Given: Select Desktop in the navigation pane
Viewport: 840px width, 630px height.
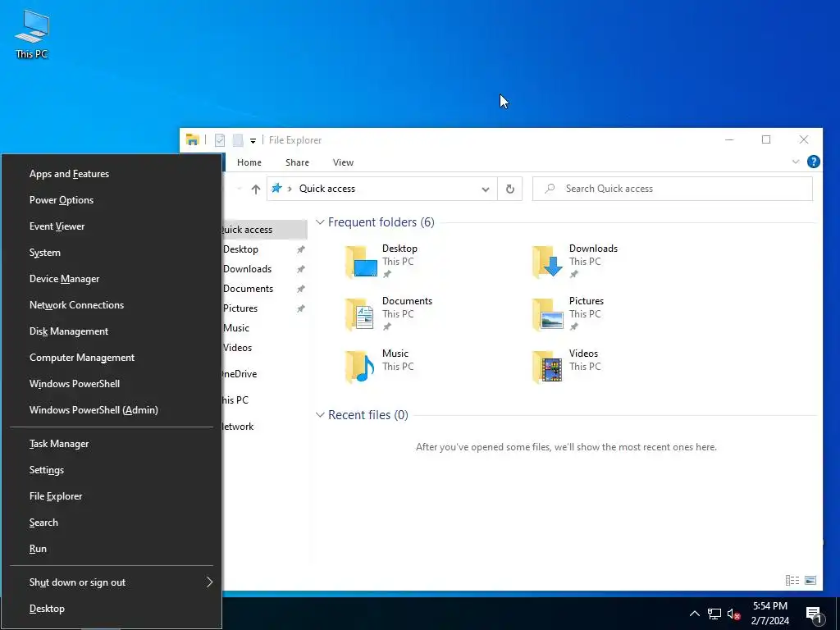Looking at the screenshot, I should pyautogui.click(x=240, y=249).
